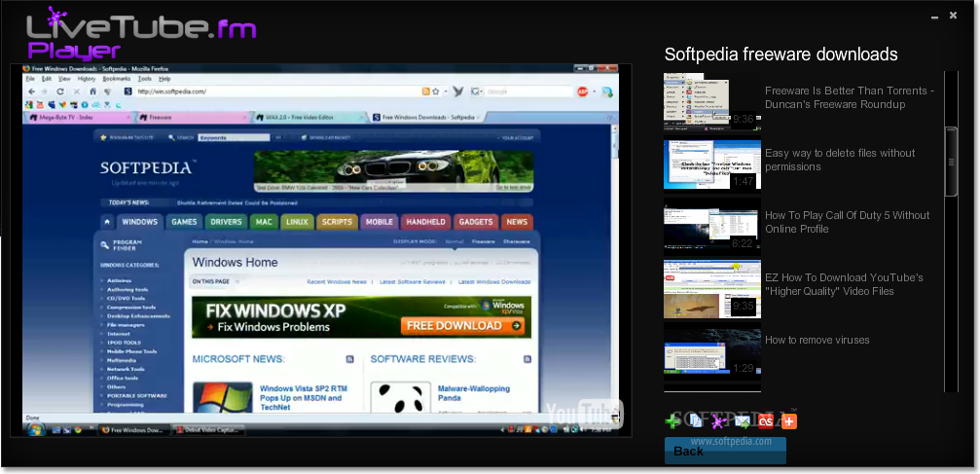980x474 pixels.
Task: Open the How to remove viruses title
Action: coord(817,341)
